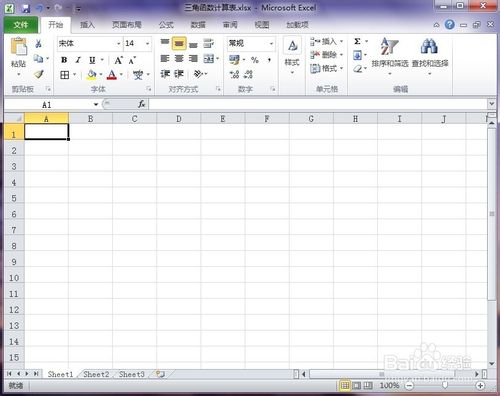500x396 pixels.
Task: Toggle Italic formatting
Action: 78,60
